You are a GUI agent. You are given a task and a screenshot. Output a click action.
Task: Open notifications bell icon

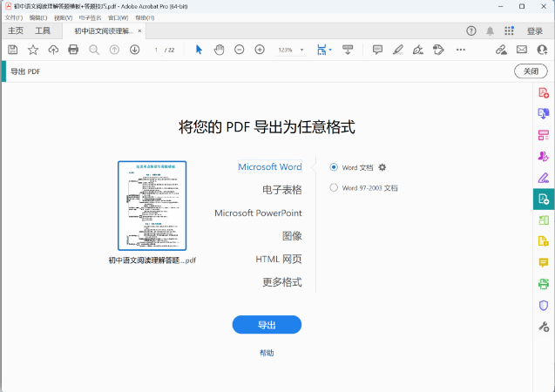coord(490,31)
